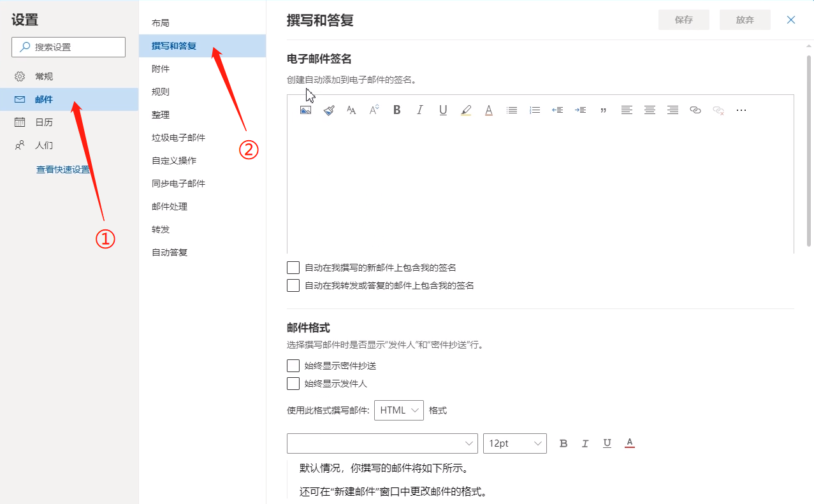
Task: Set center alignment for signature text
Action: coord(650,110)
